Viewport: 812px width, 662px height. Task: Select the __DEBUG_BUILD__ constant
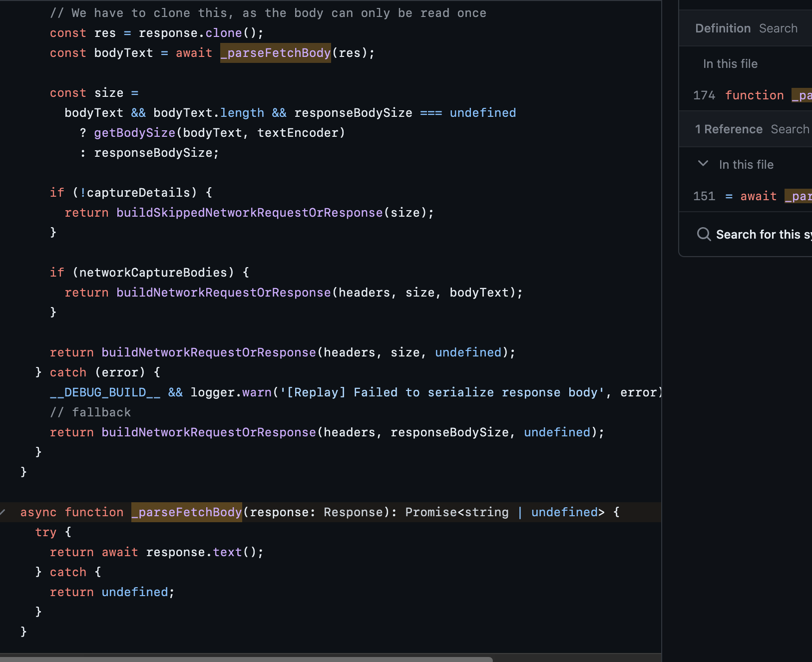(105, 392)
